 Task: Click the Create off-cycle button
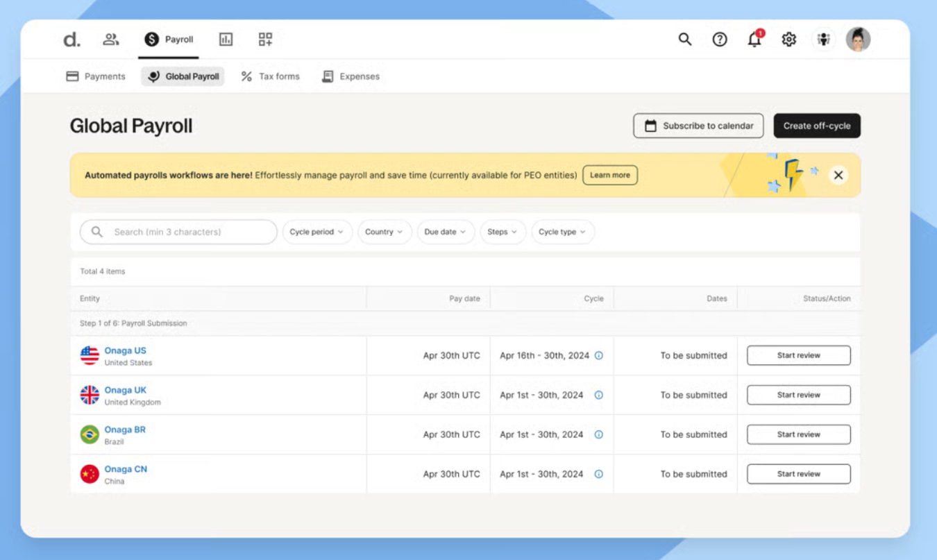(x=817, y=126)
